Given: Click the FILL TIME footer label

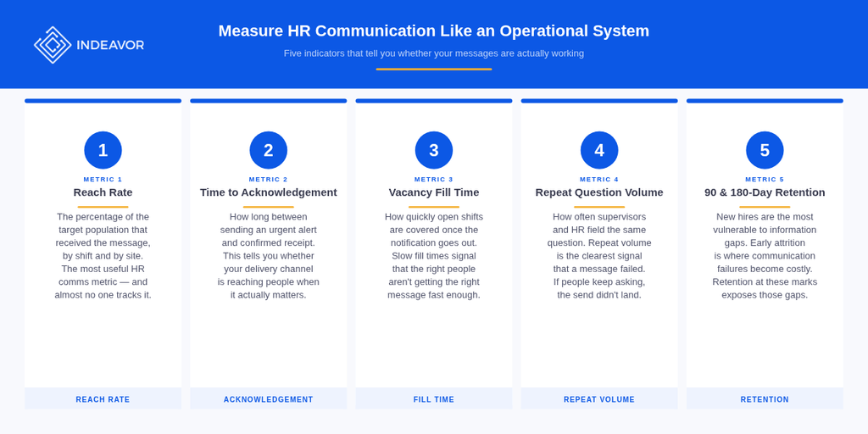Looking at the screenshot, I should coord(434,399).
